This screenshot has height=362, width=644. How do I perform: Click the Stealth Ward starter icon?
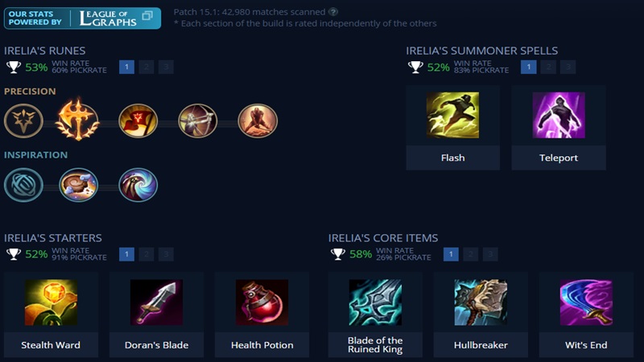click(51, 302)
